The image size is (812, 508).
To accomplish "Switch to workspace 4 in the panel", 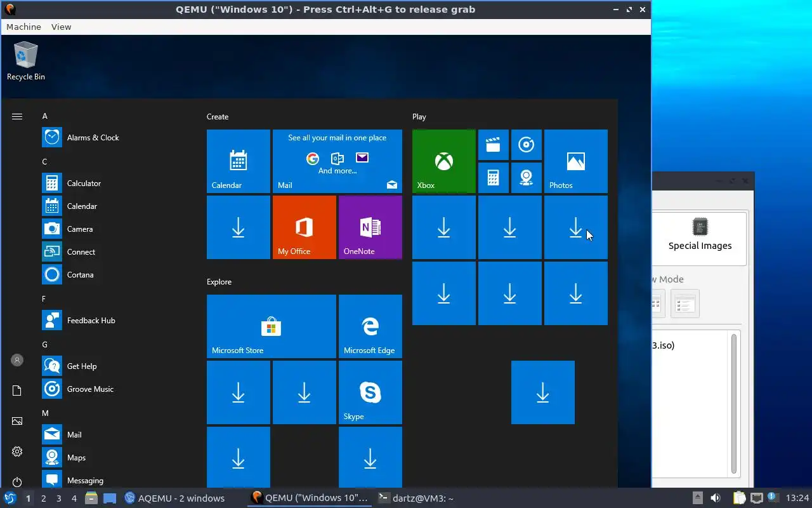I will coord(74,498).
